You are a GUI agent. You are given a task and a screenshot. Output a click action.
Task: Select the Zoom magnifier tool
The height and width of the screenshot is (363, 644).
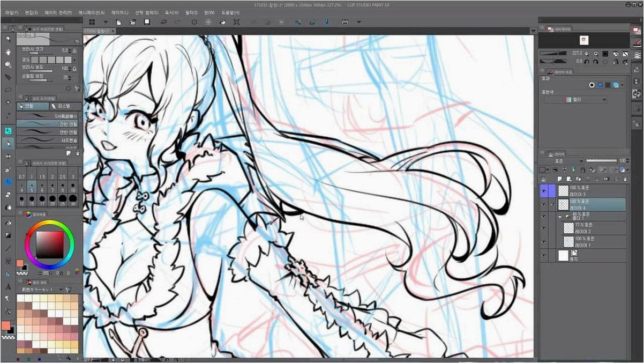[x=8, y=39]
